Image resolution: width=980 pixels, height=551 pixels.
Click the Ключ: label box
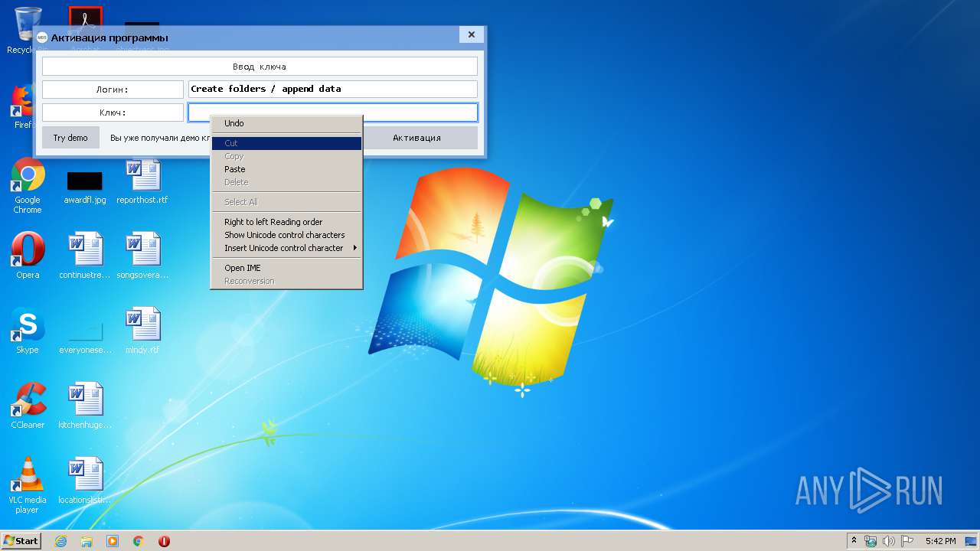pyautogui.click(x=113, y=112)
